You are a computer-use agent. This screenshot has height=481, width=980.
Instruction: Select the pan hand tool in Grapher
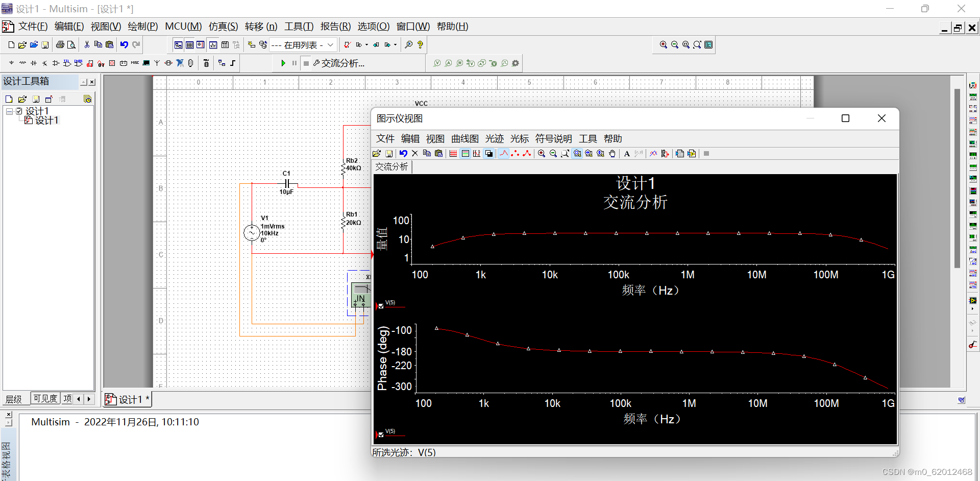click(612, 154)
